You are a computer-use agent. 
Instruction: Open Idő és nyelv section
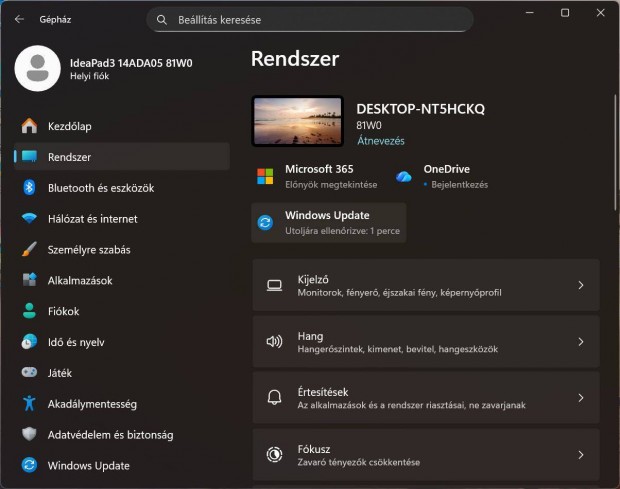click(76, 342)
